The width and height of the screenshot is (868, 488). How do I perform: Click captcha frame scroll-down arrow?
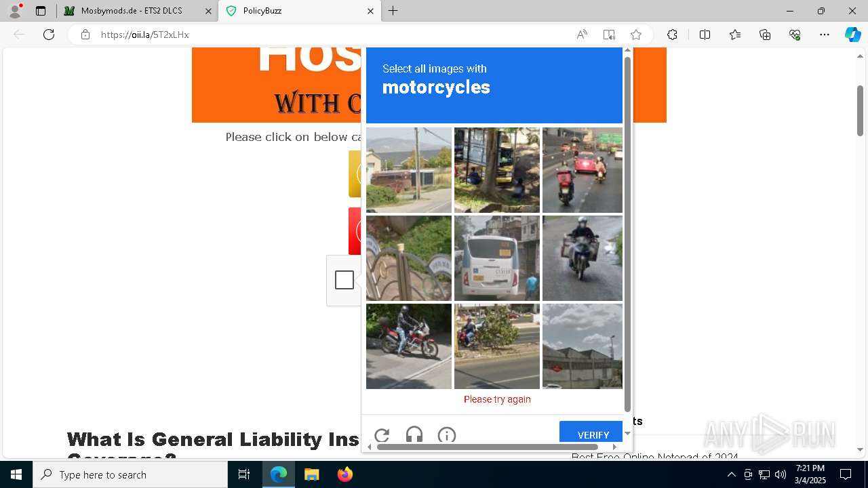(x=627, y=433)
